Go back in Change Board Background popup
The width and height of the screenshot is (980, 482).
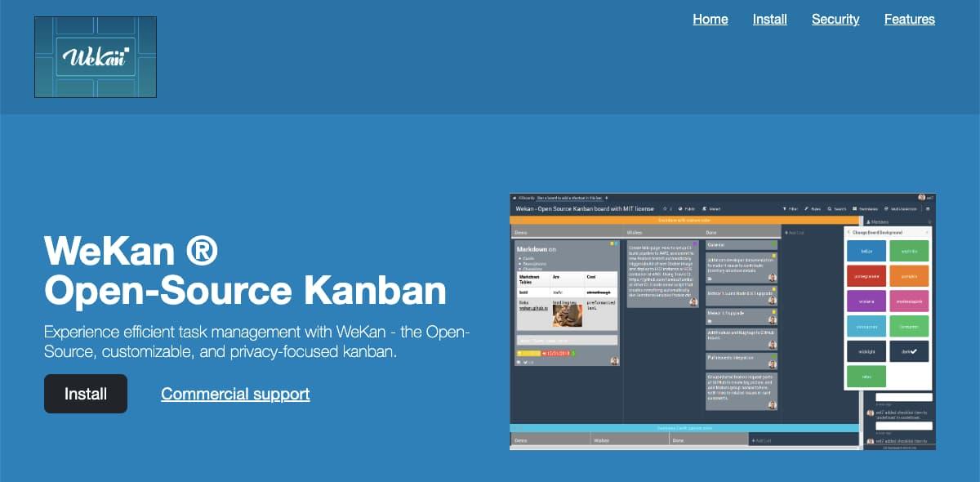849,232
